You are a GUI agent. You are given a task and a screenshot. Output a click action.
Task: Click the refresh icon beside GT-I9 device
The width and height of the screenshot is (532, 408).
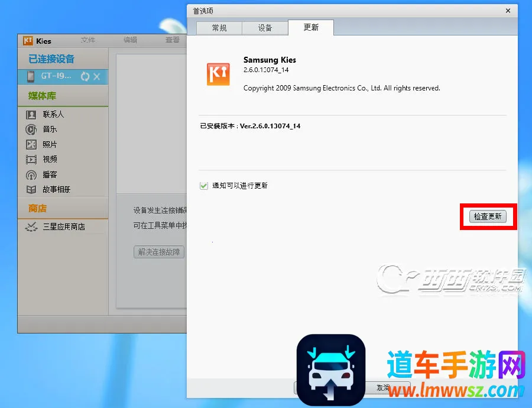tap(85, 77)
